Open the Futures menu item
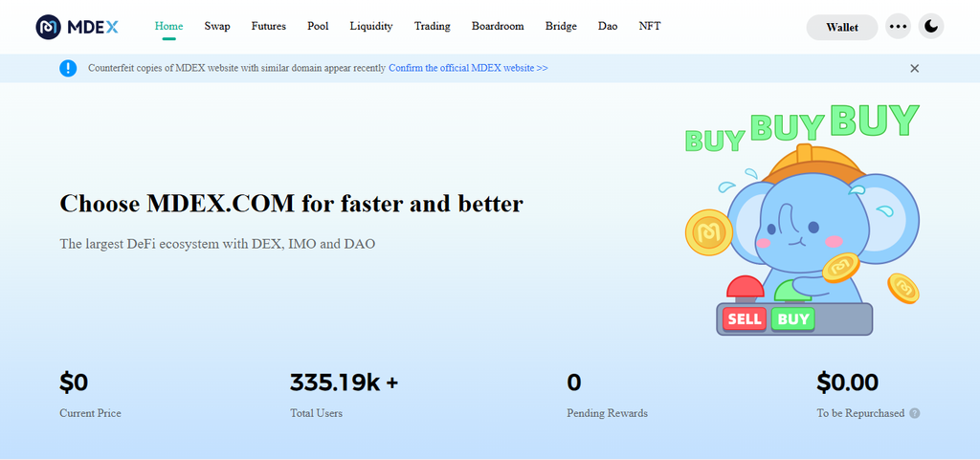The height and width of the screenshot is (460, 980). (x=269, y=26)
